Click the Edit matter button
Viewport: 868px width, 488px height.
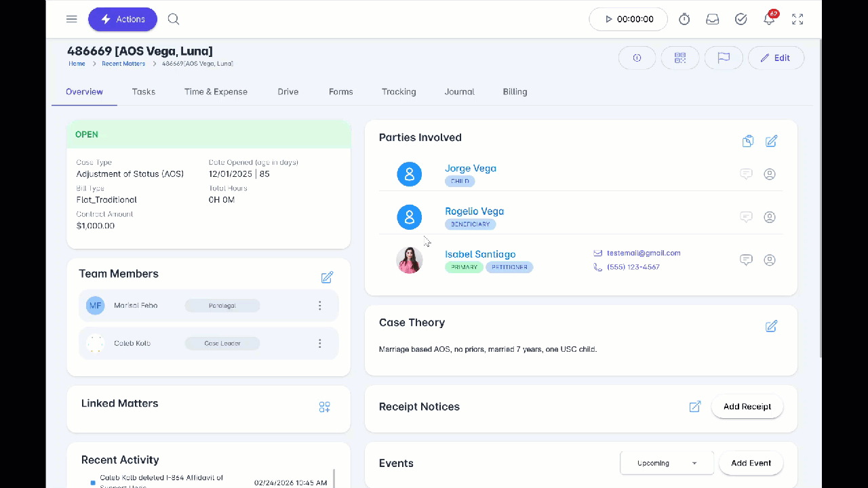pyautogui.click(x=776, y=58)
